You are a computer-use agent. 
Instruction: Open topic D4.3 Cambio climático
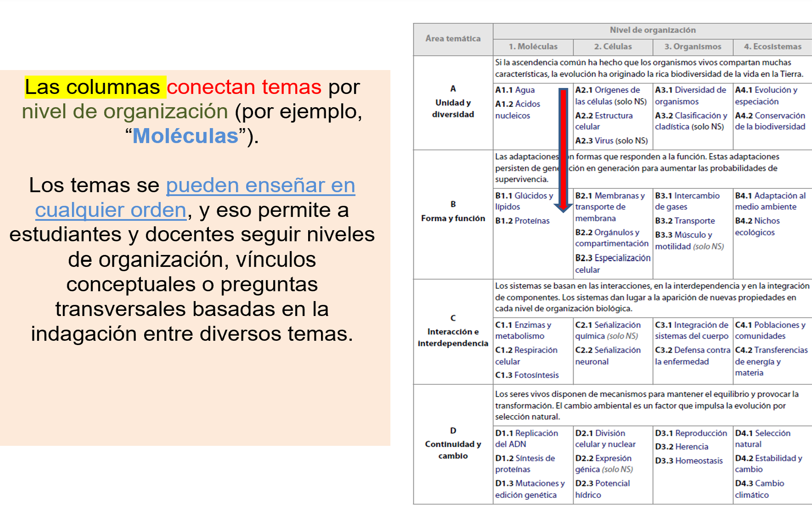pyautogui.click(x=759, y=489)
